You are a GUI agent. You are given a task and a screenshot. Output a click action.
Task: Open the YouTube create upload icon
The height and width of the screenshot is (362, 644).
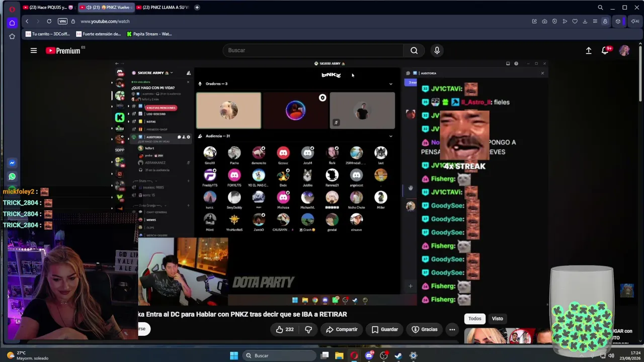point(589,50)
